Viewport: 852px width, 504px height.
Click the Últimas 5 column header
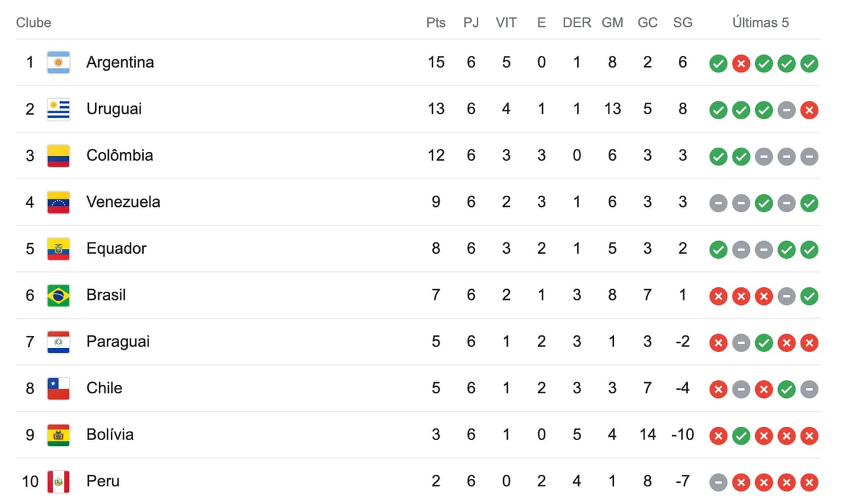click(x=760, y=22)
